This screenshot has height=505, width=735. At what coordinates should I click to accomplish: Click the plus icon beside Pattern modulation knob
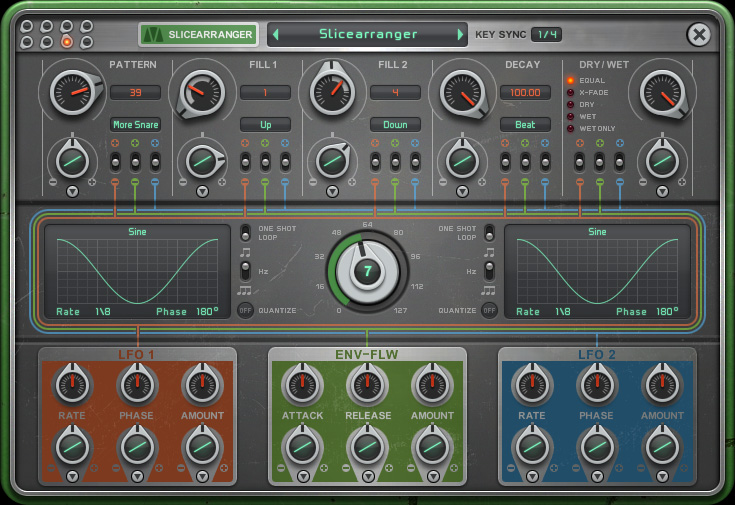[93, 182]
